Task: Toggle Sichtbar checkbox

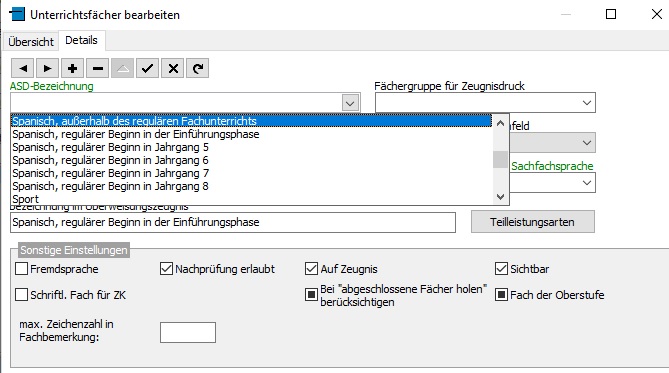Action: tap(501, 268)
